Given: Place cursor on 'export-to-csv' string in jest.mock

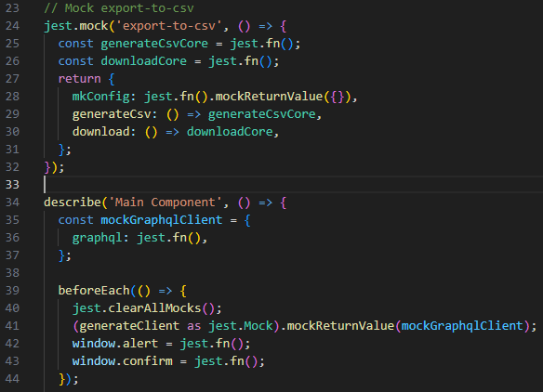Looking at the screenshot, I should (169, 26).
